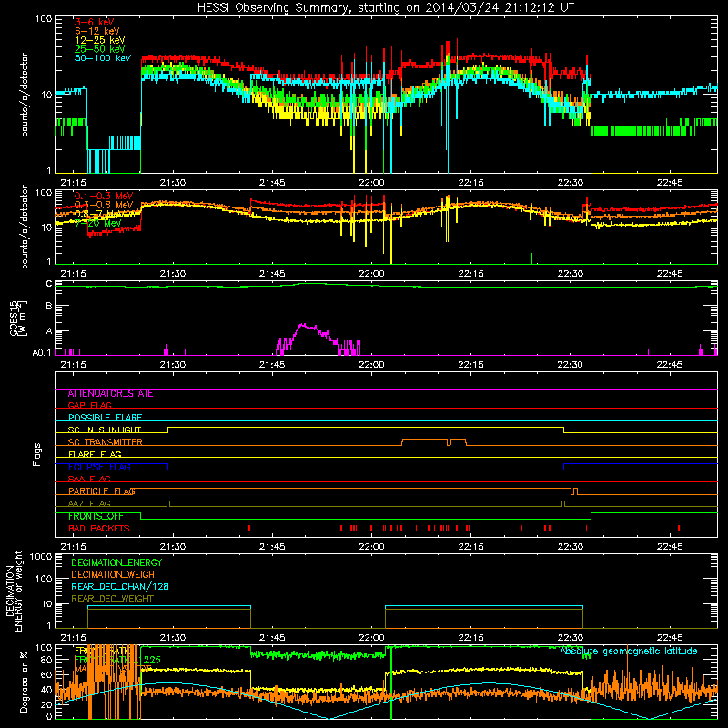Viewport: 728px width, 728px height.
Task: Click the Absolute geomagnetic latitude label
Action: (629, 652)
